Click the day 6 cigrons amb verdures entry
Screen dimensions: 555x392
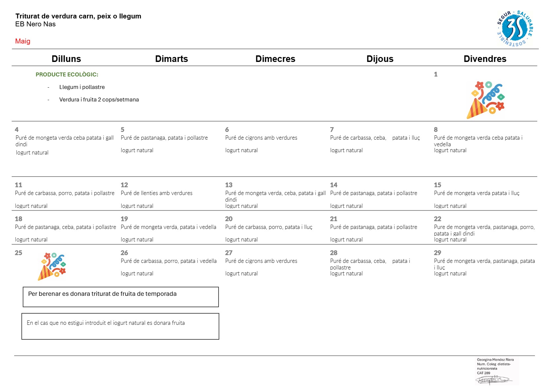[x=261, y=138]
